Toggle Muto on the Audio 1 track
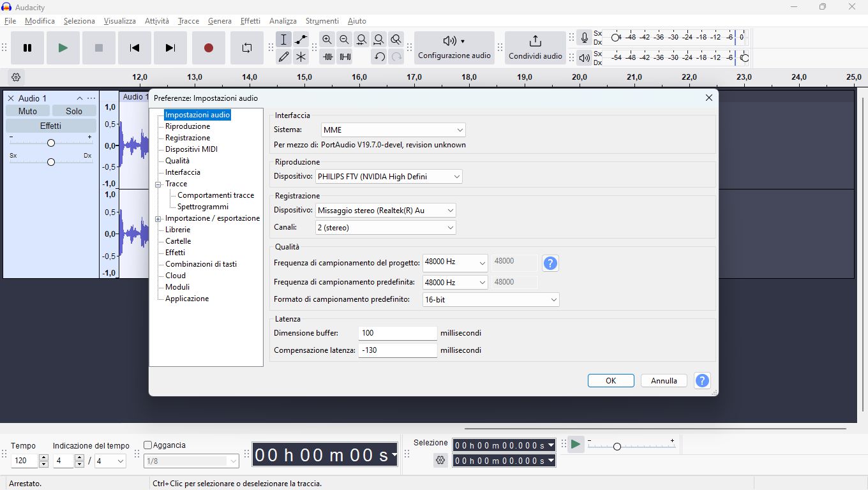Screen dimensions: 868x490 pos(27,111)
